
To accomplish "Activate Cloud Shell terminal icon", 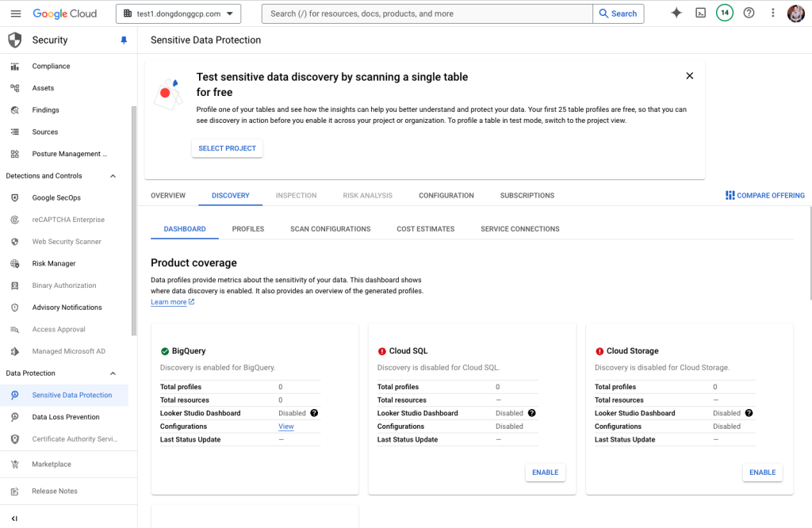I will 701,13.
